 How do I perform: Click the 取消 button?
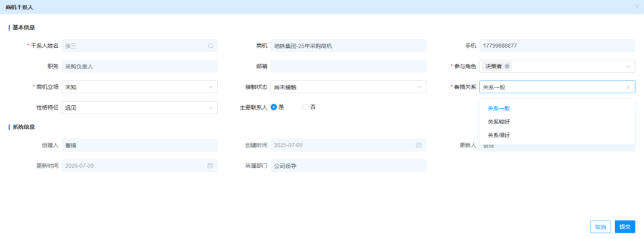click(x=600, y=227)
